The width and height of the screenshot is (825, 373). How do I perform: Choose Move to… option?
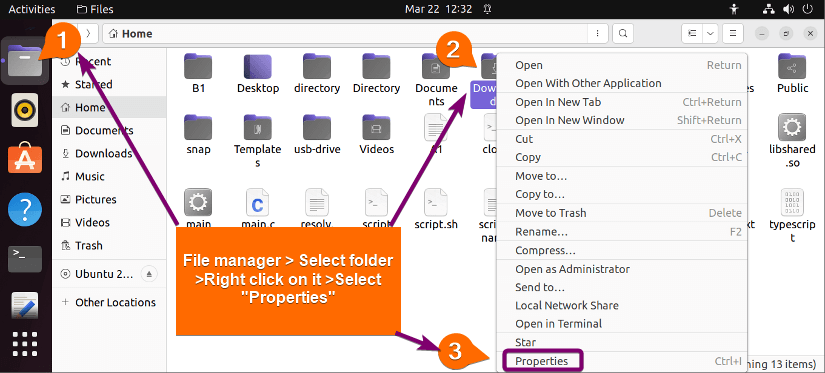pos(621,176)
